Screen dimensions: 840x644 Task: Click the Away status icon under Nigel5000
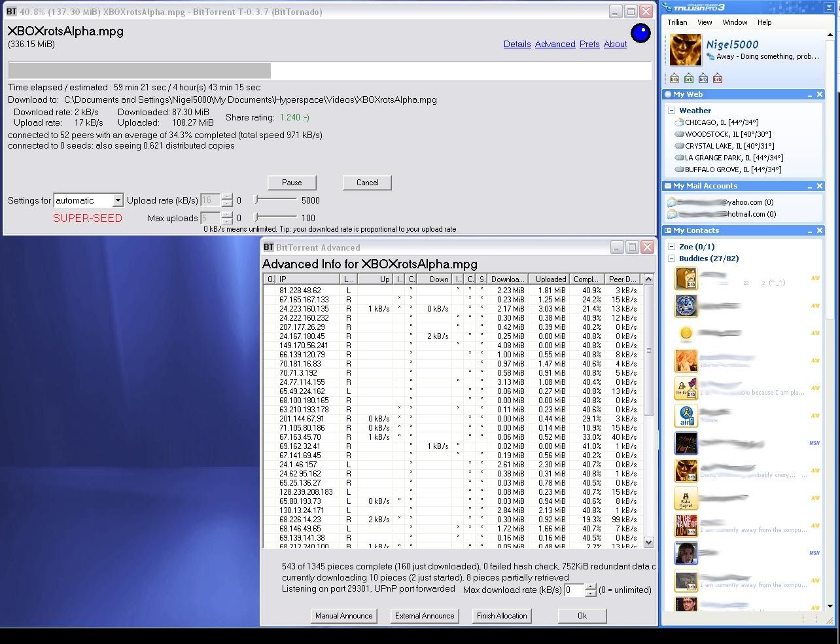coord(710,57)
